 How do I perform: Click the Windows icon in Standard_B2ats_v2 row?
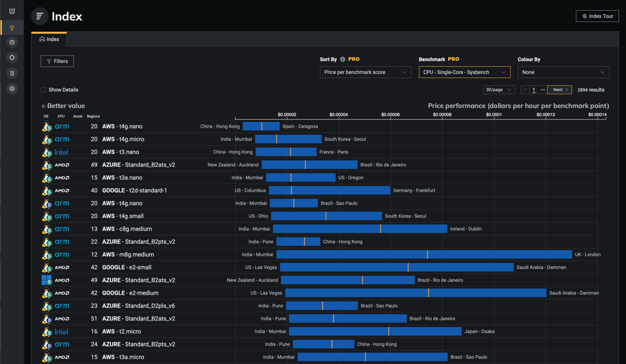pyautogui.click(x=47, y=280)
